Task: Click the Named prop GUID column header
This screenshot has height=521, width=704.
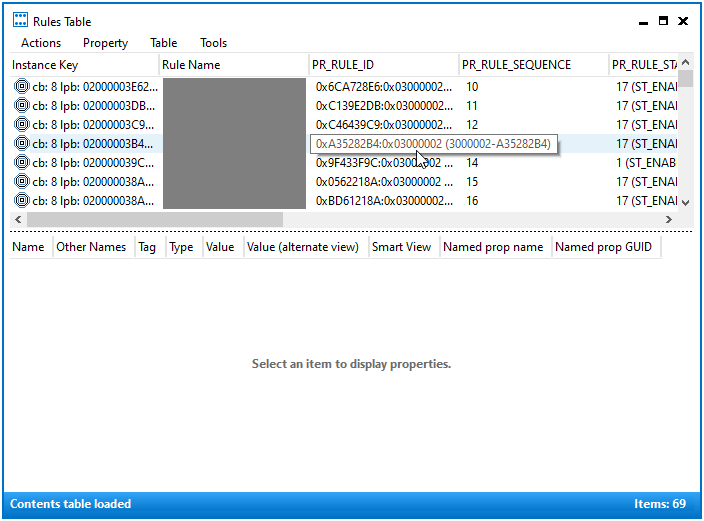Action: (604, 247)
